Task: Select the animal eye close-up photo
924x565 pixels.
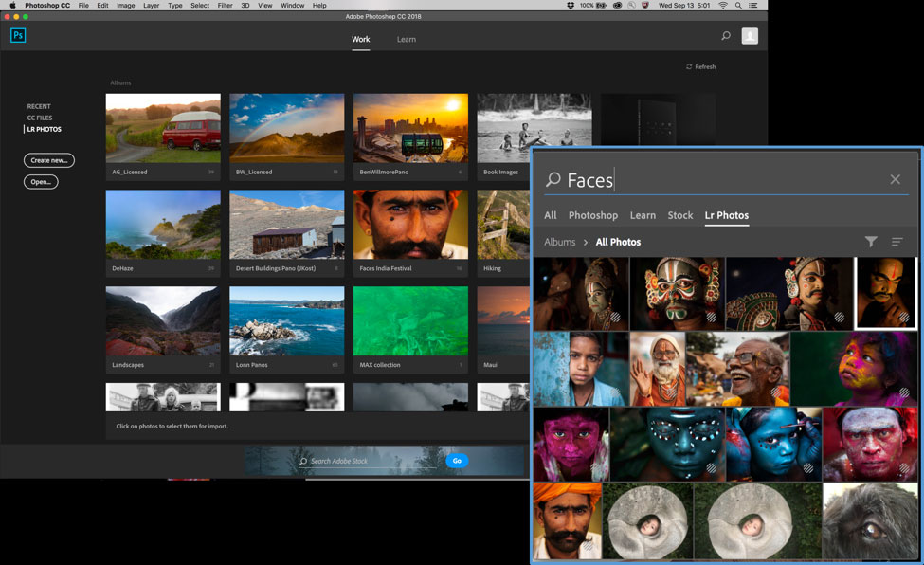Action: click(x=870, y=520)
